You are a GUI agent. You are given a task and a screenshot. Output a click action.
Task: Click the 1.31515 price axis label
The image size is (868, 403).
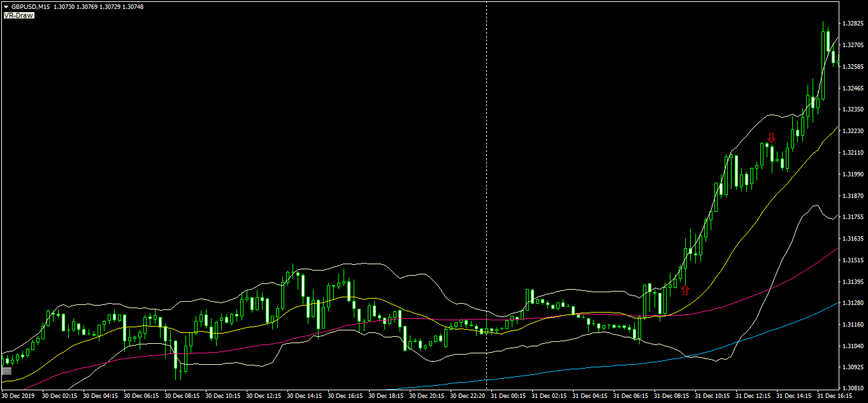click(853, 260)
